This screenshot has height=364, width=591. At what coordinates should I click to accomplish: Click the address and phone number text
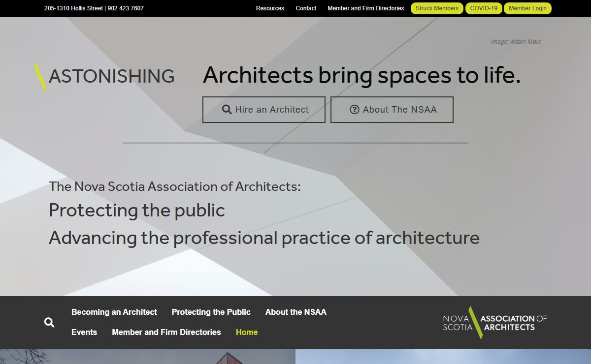click(94, 8)
